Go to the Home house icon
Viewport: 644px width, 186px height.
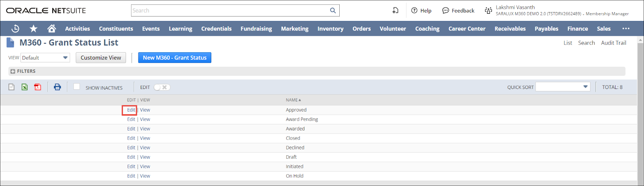tap(52, 29)
